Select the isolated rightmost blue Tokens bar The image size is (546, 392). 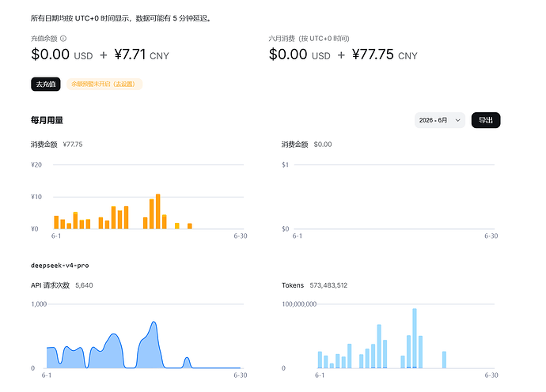(x=445, y=360)
